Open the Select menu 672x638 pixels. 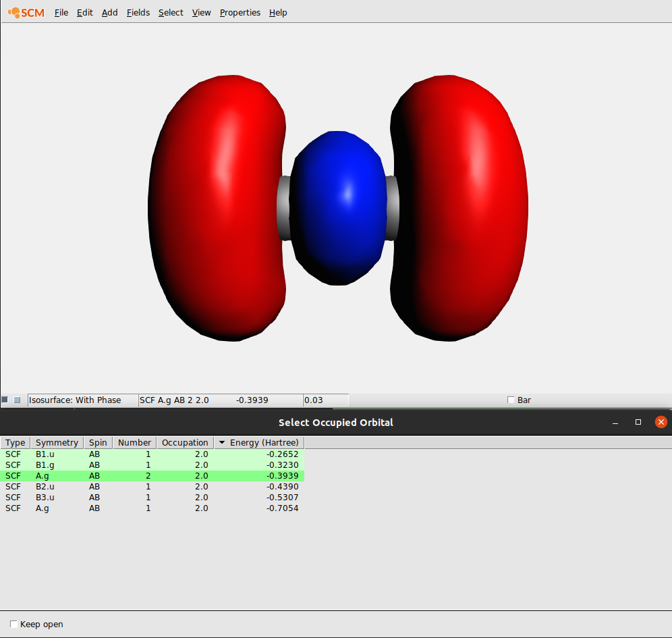(x=170, y=12)
